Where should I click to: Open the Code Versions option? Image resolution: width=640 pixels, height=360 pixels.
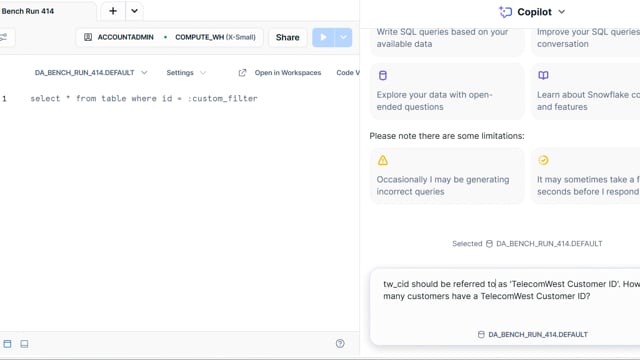coord(347,73)
